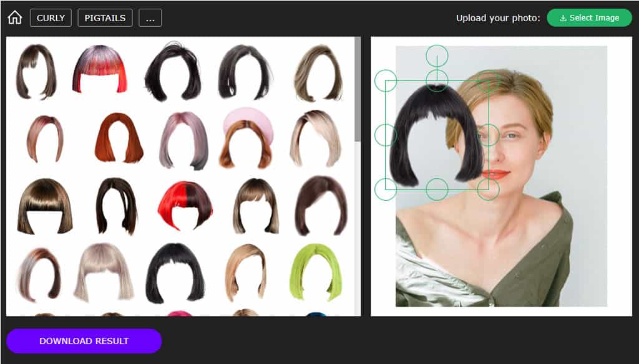The height and width of the screenshot is (364, 639).
Task: Click the bottom-center resize handle of the wig
Action: tap(437, 189)
